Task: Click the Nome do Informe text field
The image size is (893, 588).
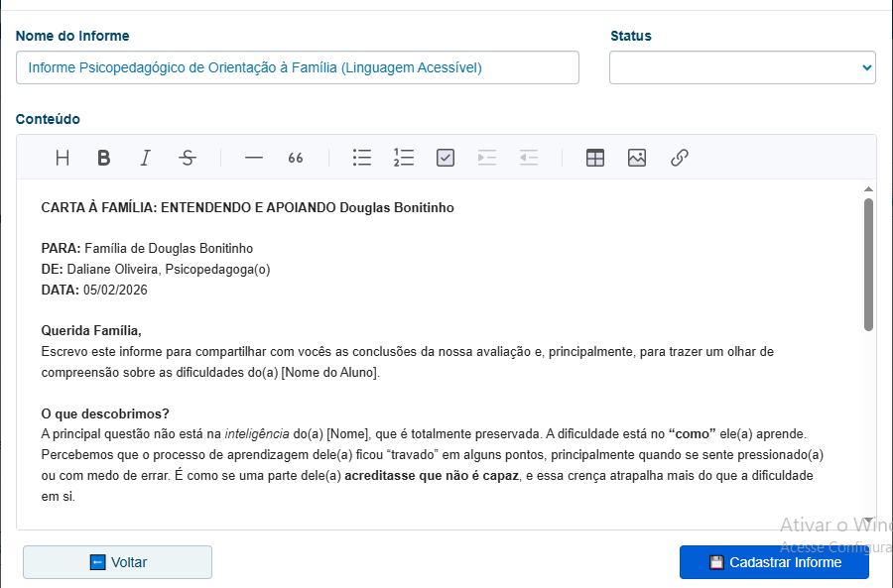Action: coord(298,67)
